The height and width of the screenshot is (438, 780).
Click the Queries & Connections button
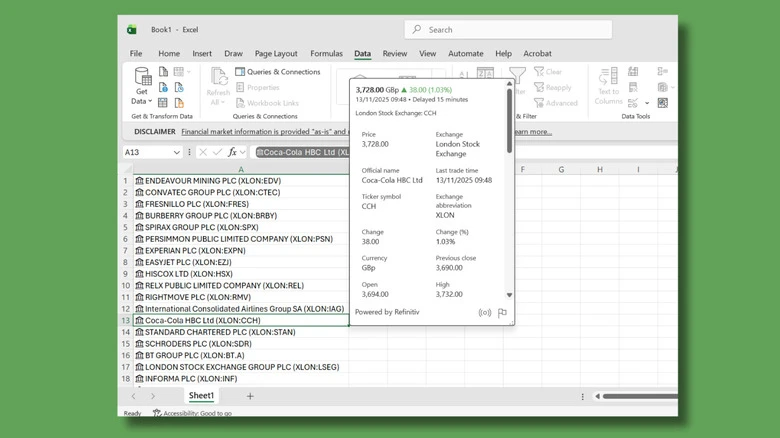(x=278, y=72)
